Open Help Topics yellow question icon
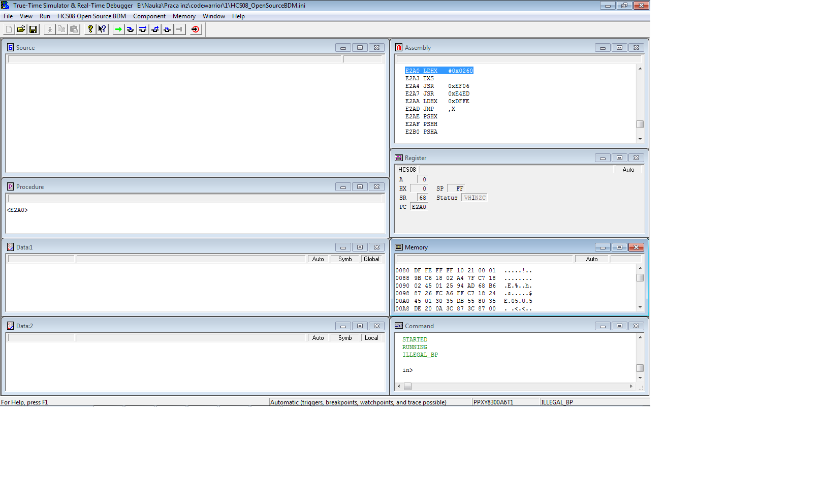 (x=90, y=29)
